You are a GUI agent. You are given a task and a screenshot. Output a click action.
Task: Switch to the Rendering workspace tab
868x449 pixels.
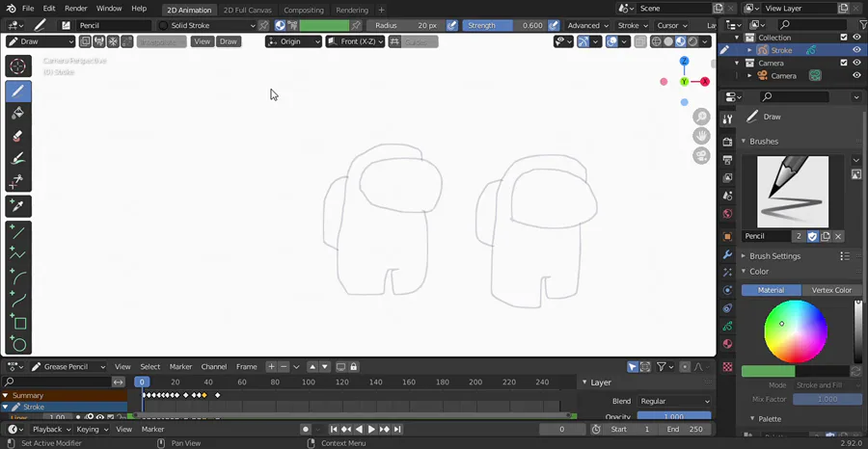(x=352, y=10)
